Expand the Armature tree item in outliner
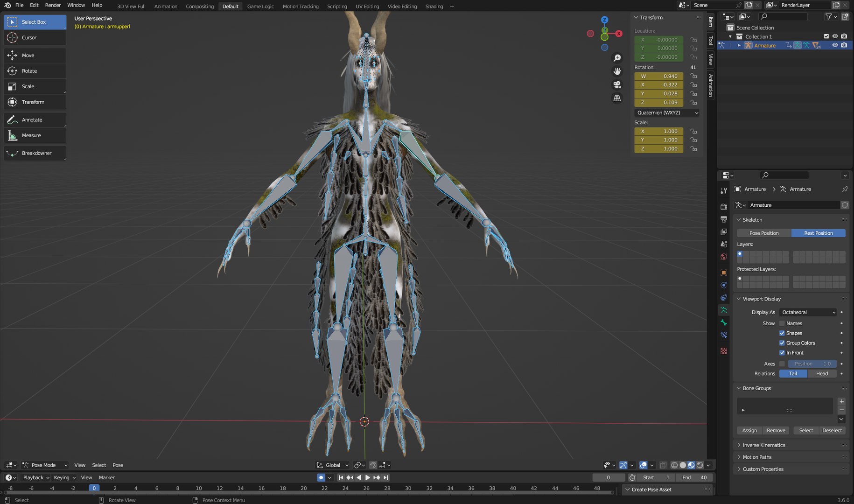The height and width of the screenshot is (504, 854). [x=739, y=45]
